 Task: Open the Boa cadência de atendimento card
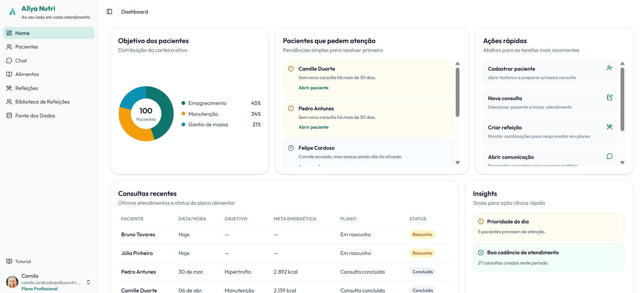549,258
